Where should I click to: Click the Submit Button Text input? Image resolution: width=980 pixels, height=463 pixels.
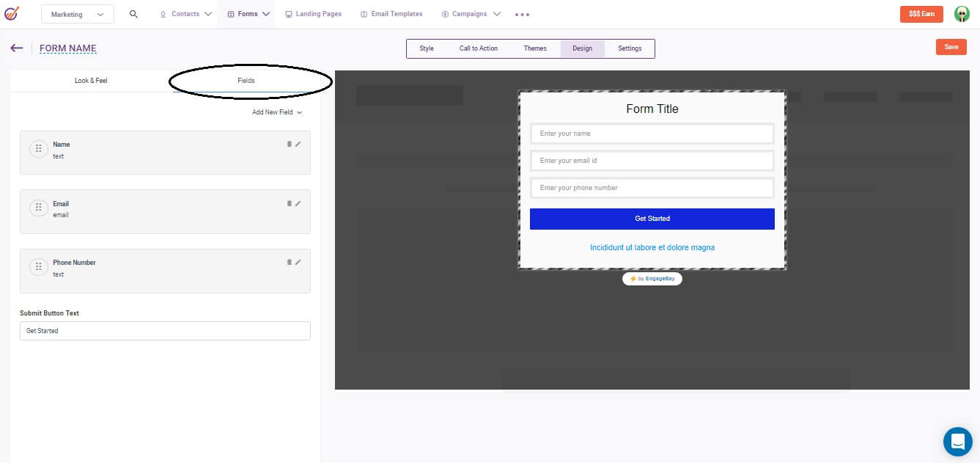point(165,330)
